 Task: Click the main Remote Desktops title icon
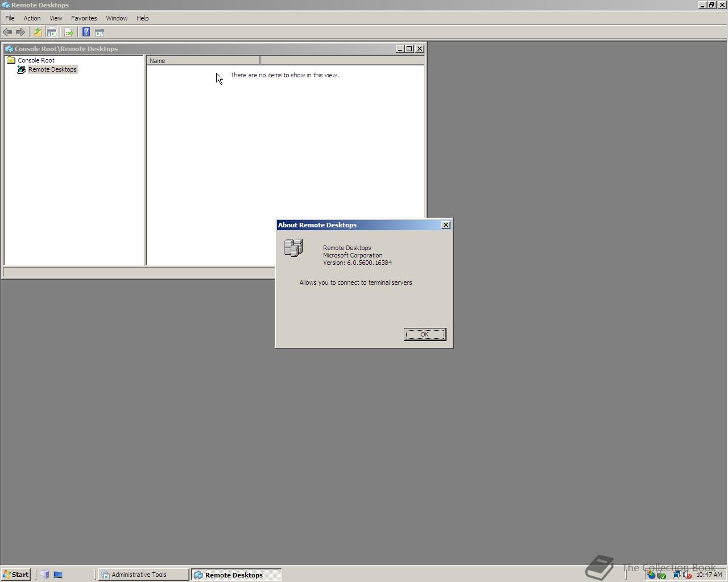tap(5, 5)
